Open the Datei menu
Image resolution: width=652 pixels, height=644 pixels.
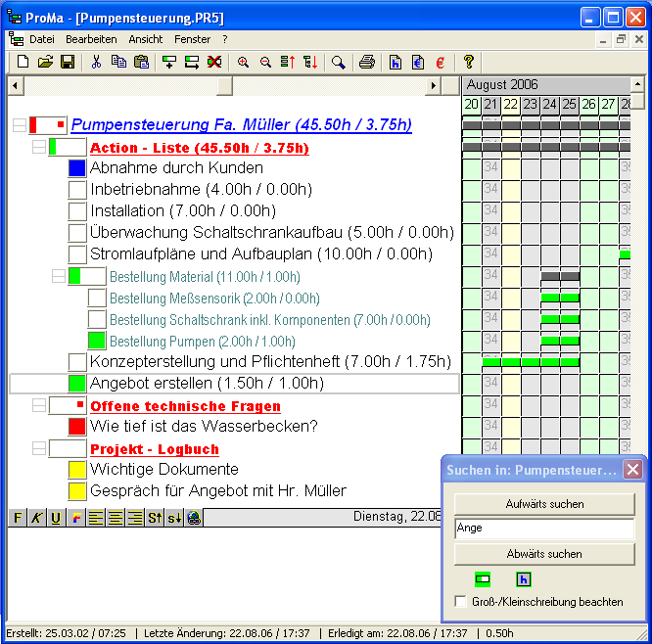[41, 39]
